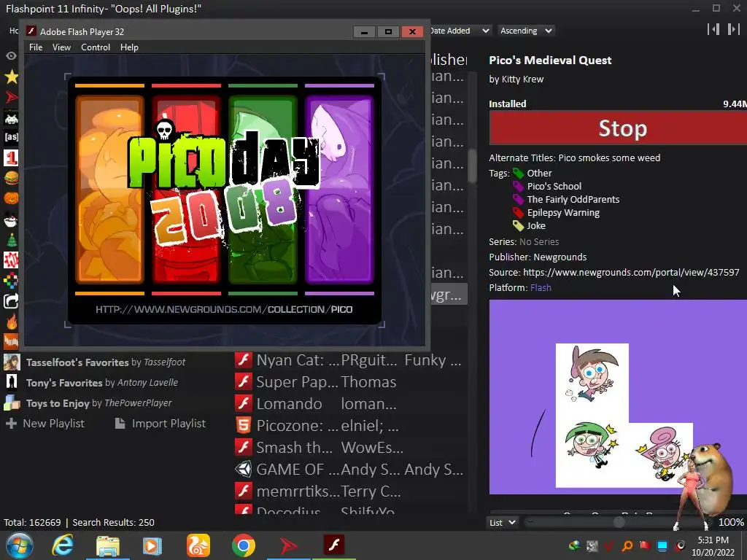Click the magnifier tray icon
Screen dimensions: 747x560
coord(627,545)
